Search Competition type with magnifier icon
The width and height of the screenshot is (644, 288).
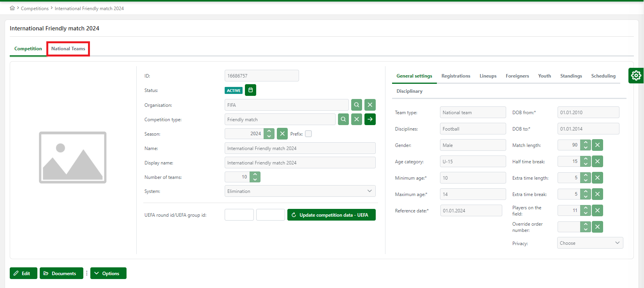coord(343,119)
